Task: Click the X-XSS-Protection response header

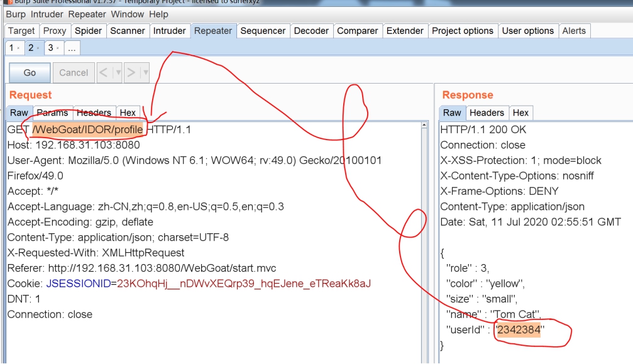Action: coord(520,160)
